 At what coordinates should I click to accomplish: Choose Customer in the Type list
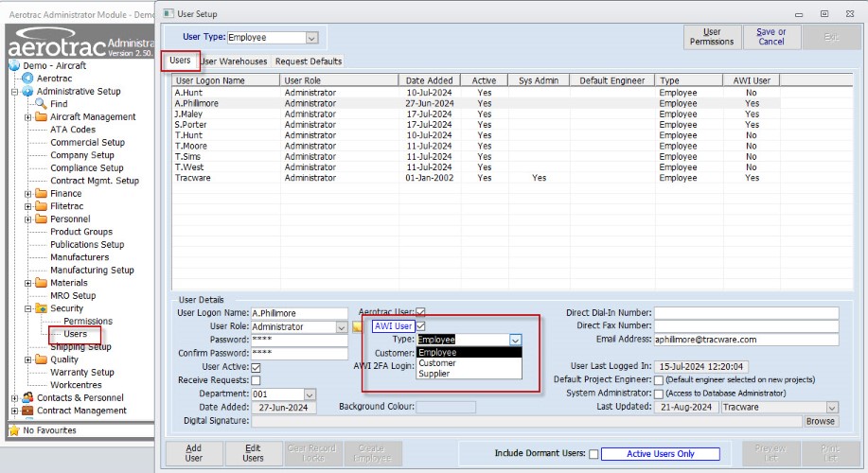coord(469,363)
